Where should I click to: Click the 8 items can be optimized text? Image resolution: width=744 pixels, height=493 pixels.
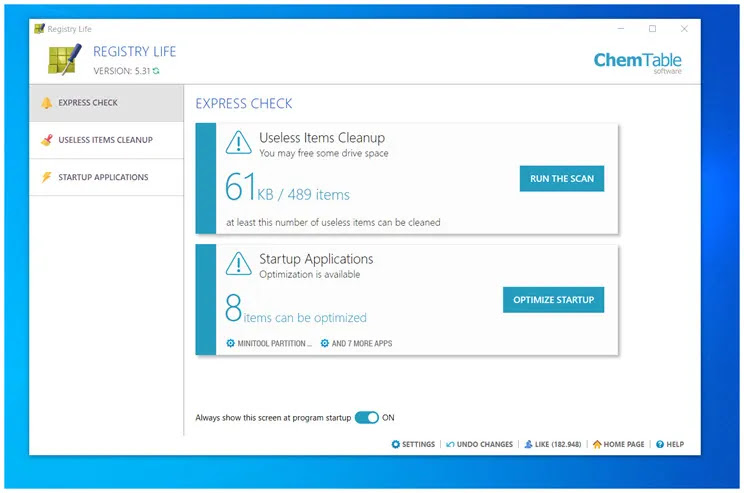[296, 309]
